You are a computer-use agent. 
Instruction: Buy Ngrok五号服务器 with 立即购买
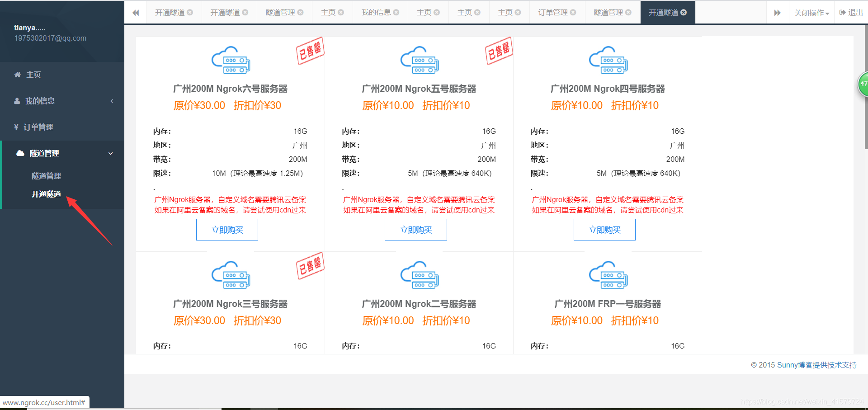tap(416, 230)
